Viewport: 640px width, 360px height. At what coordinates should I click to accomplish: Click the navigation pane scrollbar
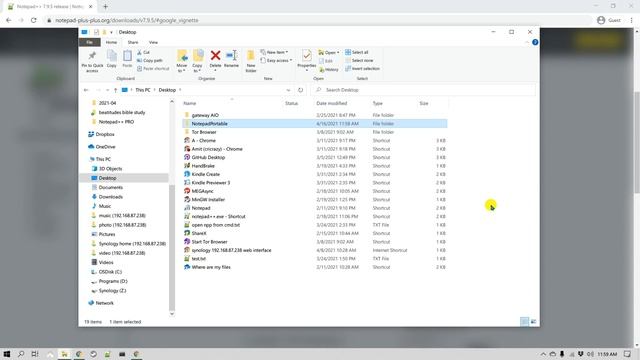[172, 249]
